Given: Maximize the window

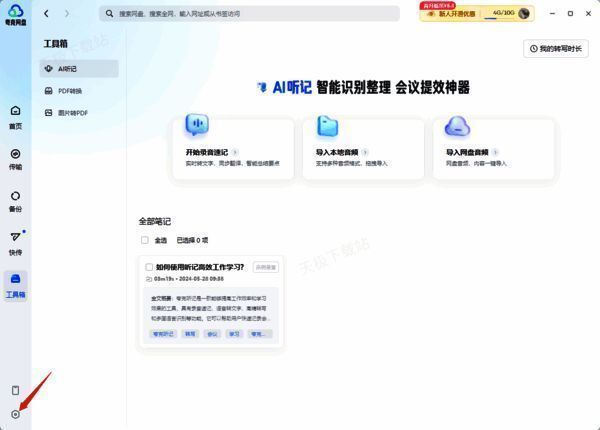Looking at the screenshot, I should [x=570, y=13].
